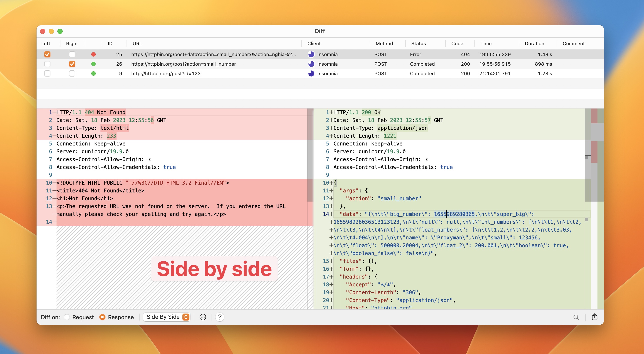Click the Insomnia icon in row 25
The width and height of the screenshot is (644, 354).
(311, 54)
